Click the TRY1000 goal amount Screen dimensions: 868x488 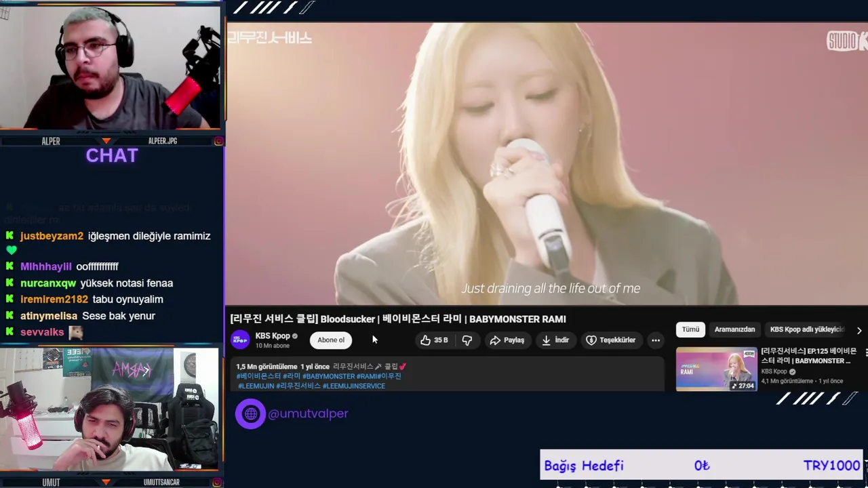tap(831, 466)
